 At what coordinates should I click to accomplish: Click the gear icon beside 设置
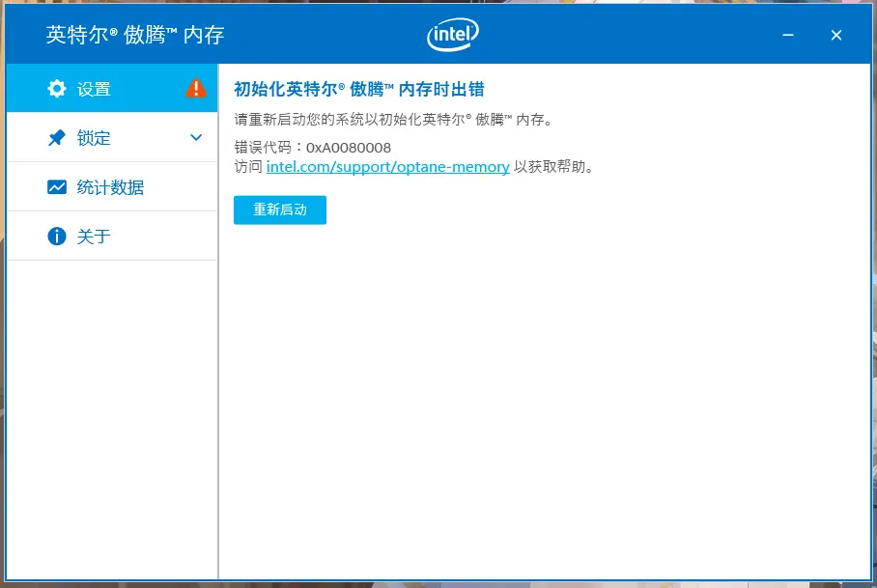(x=57, y=89)
